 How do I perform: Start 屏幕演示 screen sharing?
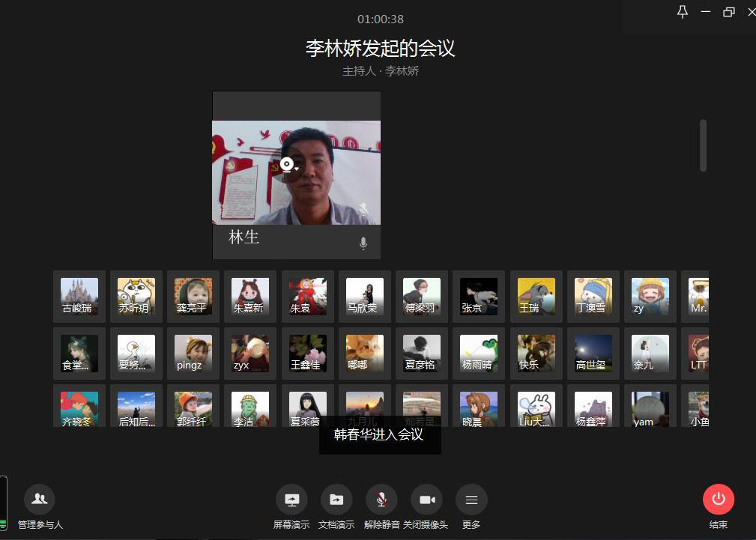(291, 500)
